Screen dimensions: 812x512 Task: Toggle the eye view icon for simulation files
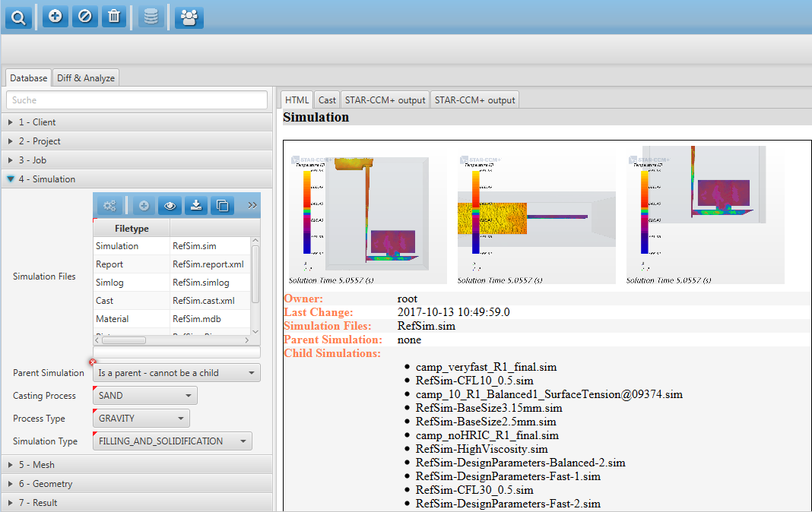[x=170, y=205]
